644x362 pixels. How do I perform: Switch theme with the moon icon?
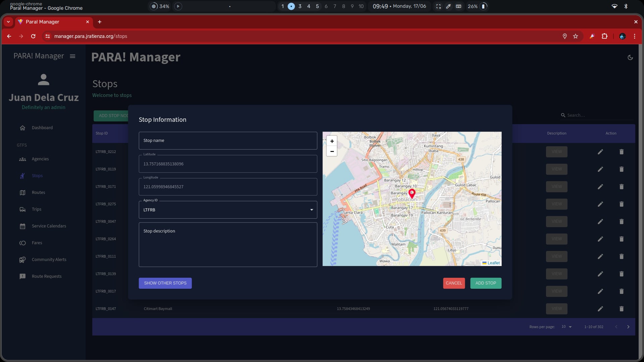pyautogui.click(x=630, y=57)
